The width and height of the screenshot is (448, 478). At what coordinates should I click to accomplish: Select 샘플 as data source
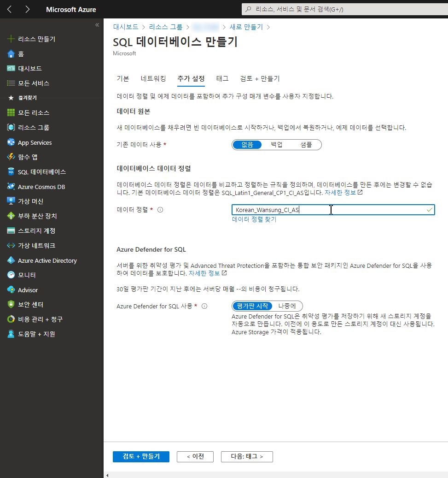coord(306,145)
